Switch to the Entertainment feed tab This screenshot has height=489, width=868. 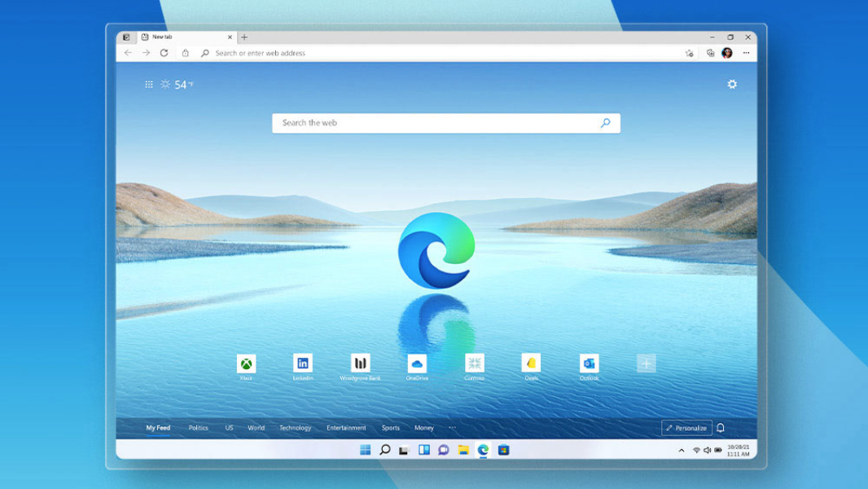[346, 428]
